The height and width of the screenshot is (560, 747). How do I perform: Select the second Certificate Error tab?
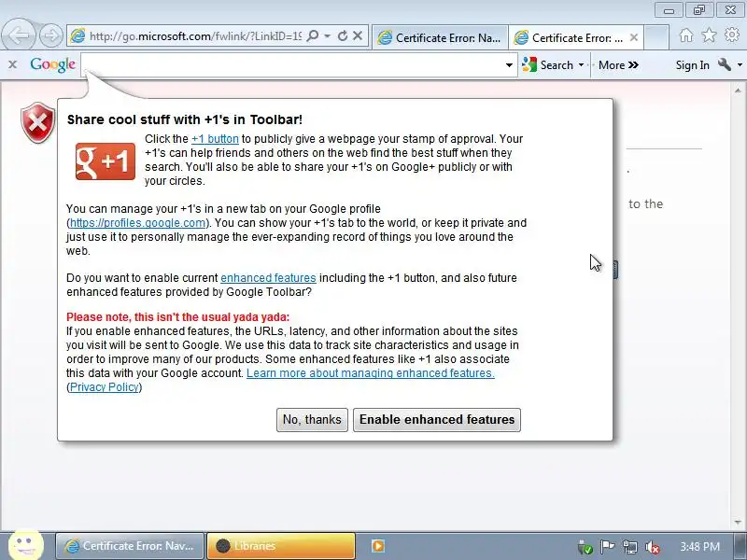[576, 37]
